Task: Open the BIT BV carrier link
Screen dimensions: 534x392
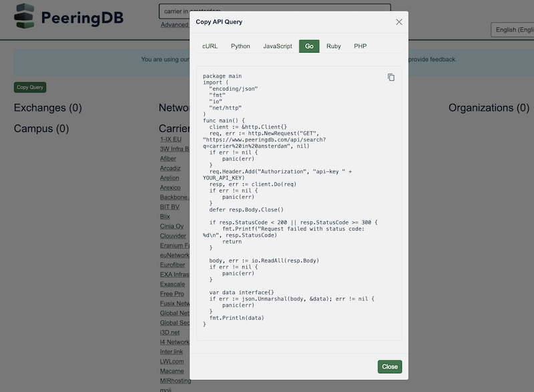Action: pos(170,207)
